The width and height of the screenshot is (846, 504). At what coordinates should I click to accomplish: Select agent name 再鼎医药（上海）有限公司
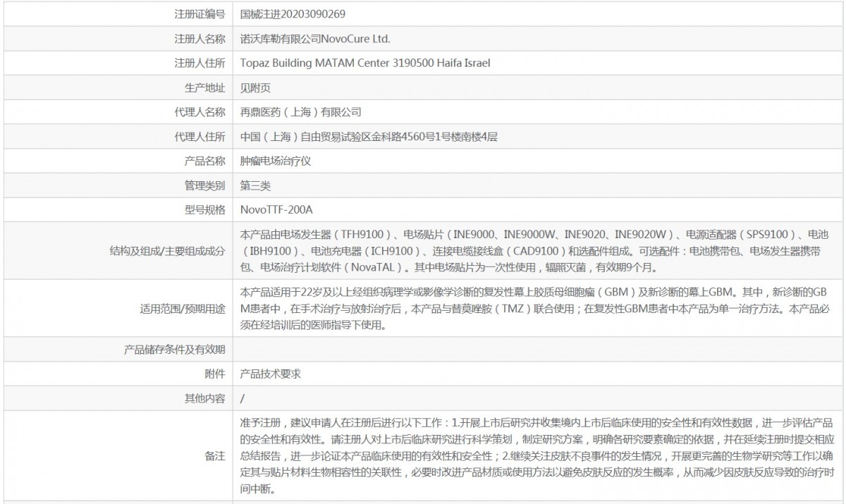[300, 112]
